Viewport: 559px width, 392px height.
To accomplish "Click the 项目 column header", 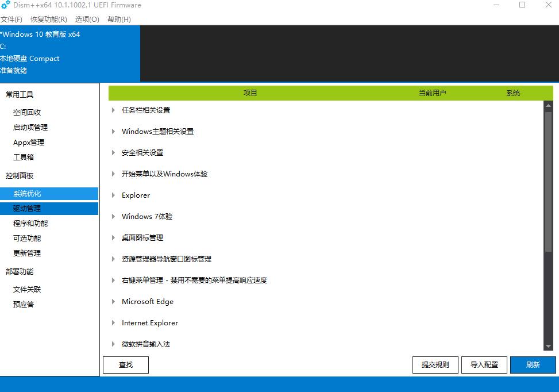I will tap(251, 93).
